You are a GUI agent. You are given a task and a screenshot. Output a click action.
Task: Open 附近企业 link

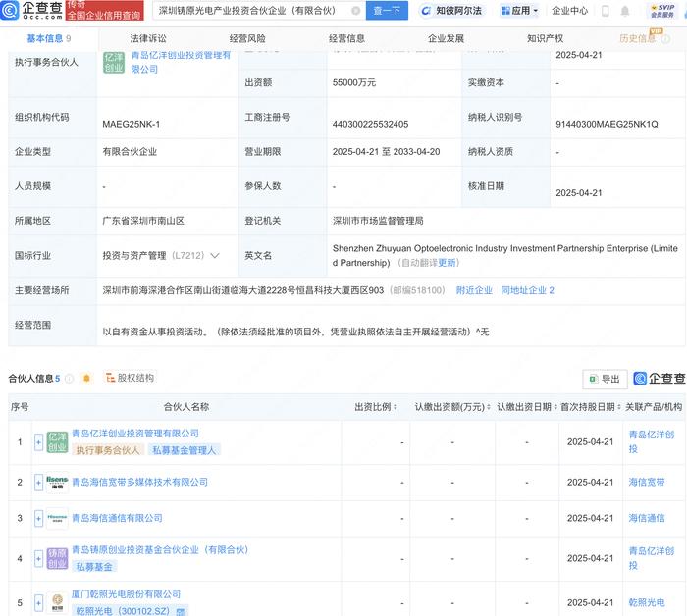click(x=474, y=290)
